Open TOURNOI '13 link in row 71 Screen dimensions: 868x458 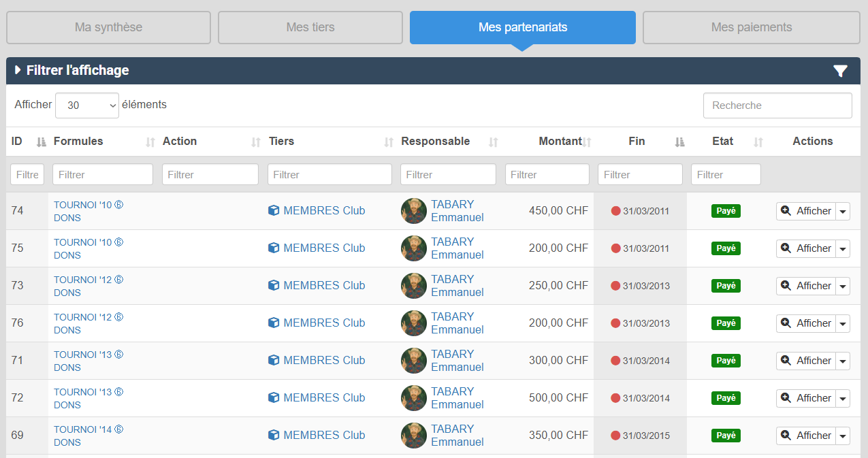(82, 355)
